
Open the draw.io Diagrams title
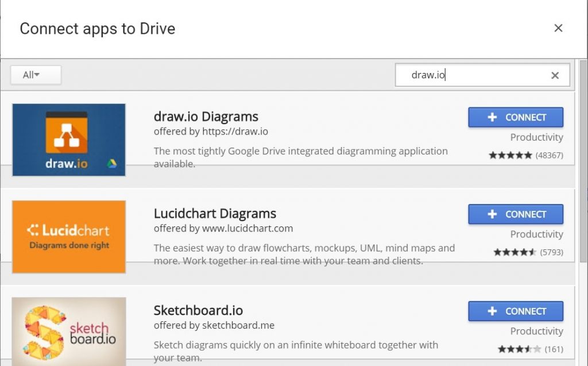(206, 117)
